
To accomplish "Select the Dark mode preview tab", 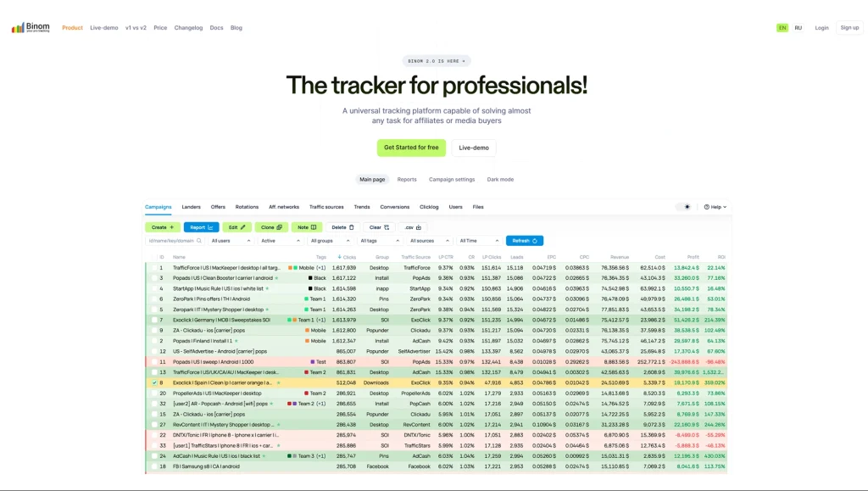I will pyautogui.click(x=500, y=179).
